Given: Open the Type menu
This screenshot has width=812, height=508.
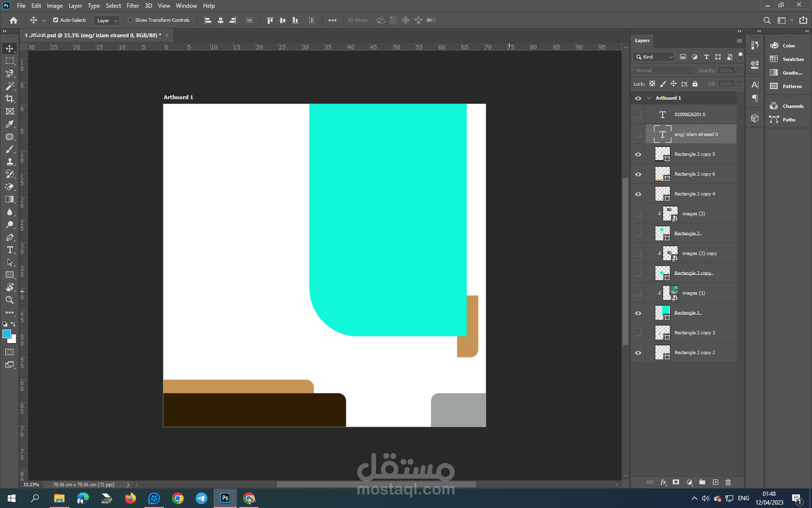Looking at the screenshot, I should point(94,6).
